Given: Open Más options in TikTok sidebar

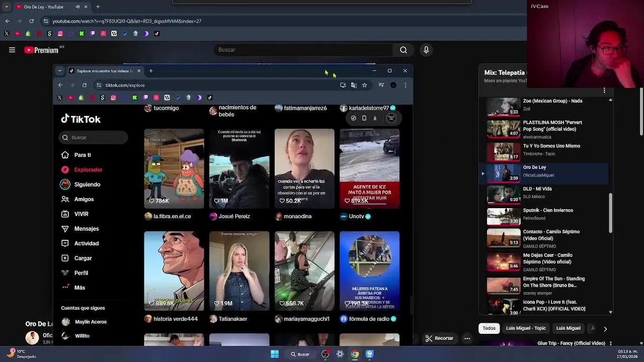Looking at the screenshot, I should click(79, 288).
